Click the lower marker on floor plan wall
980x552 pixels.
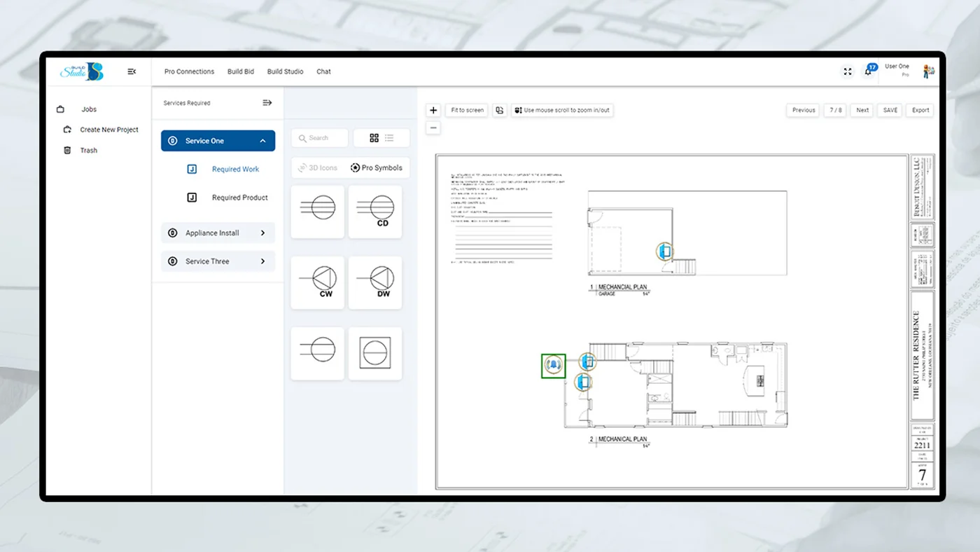[583, 382]
